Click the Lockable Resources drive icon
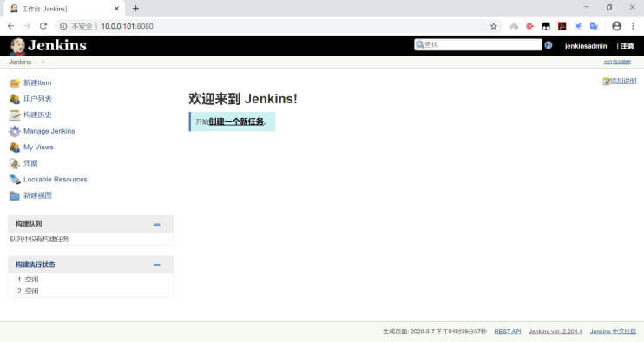This screenshot has width=644, height=342. (x=15, y=180)
